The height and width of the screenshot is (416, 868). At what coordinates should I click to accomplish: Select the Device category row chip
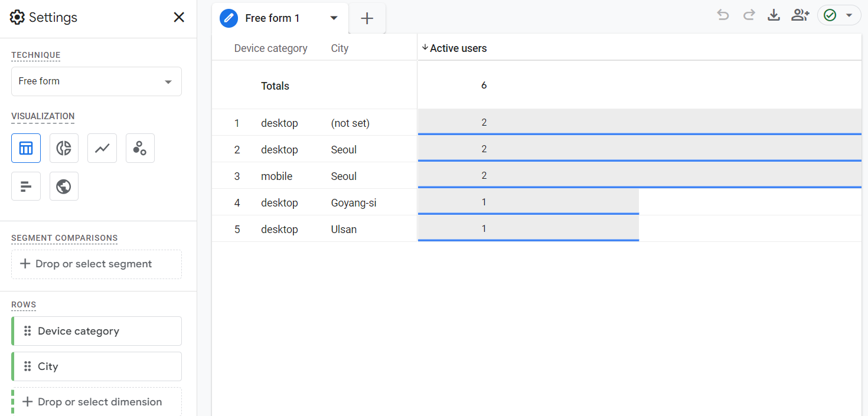click(x=96, y=331)
